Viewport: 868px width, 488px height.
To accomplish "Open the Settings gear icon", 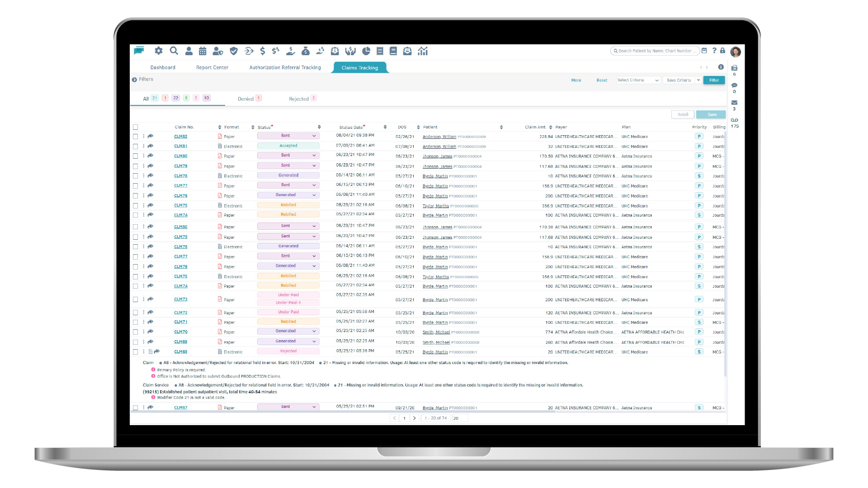I will 158,51.
